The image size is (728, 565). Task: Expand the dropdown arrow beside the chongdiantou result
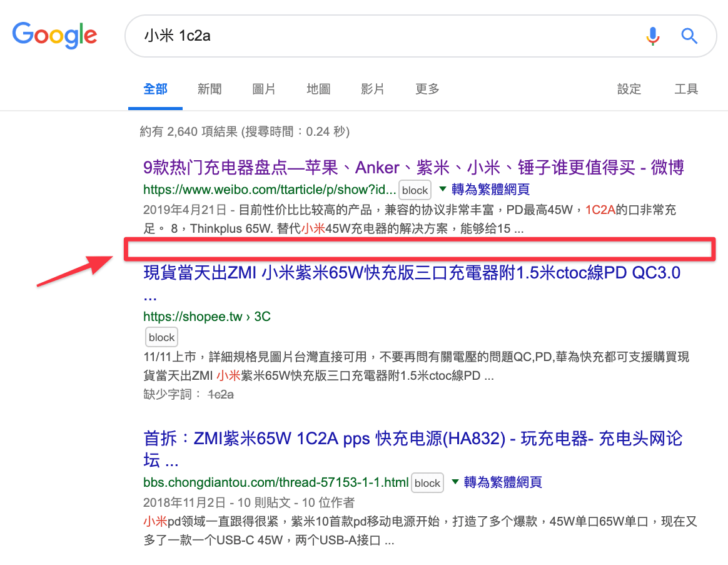(x=455, y=481)
